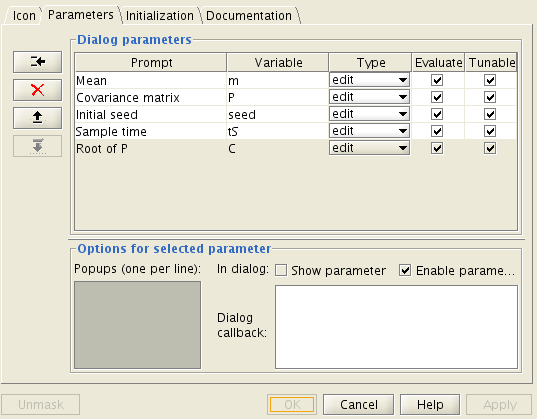Toggle Evaluate checkbox for Sample time
This screenshot has height=419, width=537.
coord(437,131)
